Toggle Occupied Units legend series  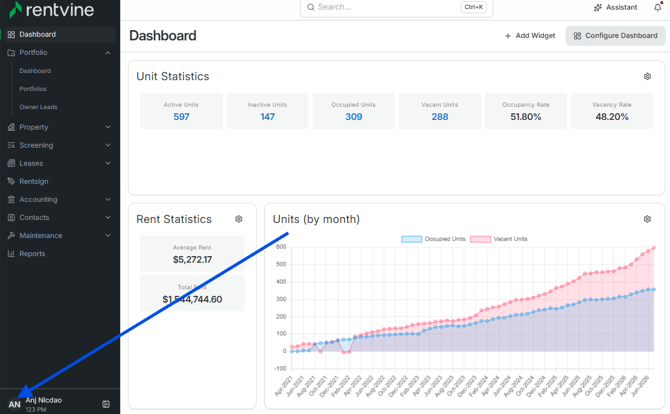click(x=433, y=239)
